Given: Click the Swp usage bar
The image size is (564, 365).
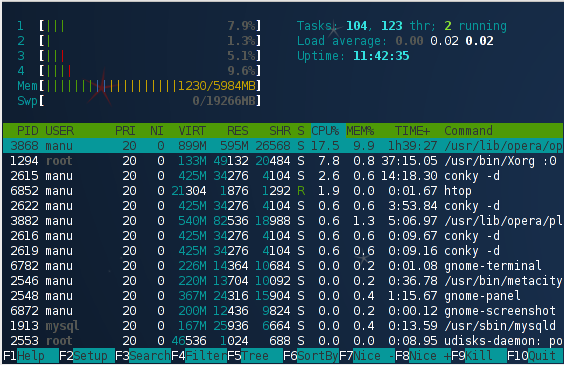Looking at the screenshot, I should 139,101.
